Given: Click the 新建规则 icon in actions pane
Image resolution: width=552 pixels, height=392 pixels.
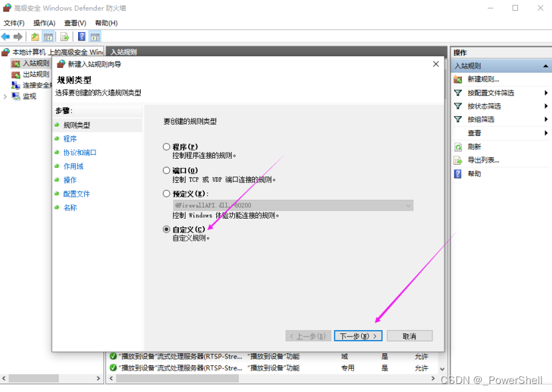Looking at the screenshot, I should (458, 79).
